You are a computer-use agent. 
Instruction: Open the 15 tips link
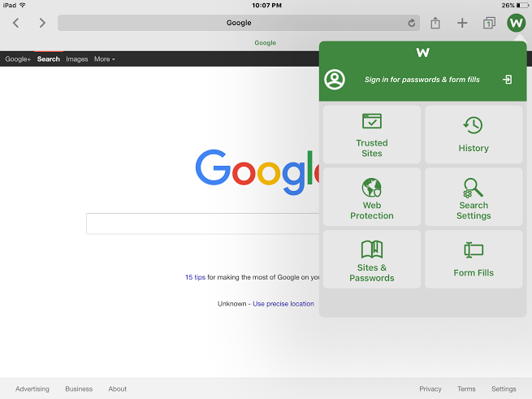(x=195, y=277)
